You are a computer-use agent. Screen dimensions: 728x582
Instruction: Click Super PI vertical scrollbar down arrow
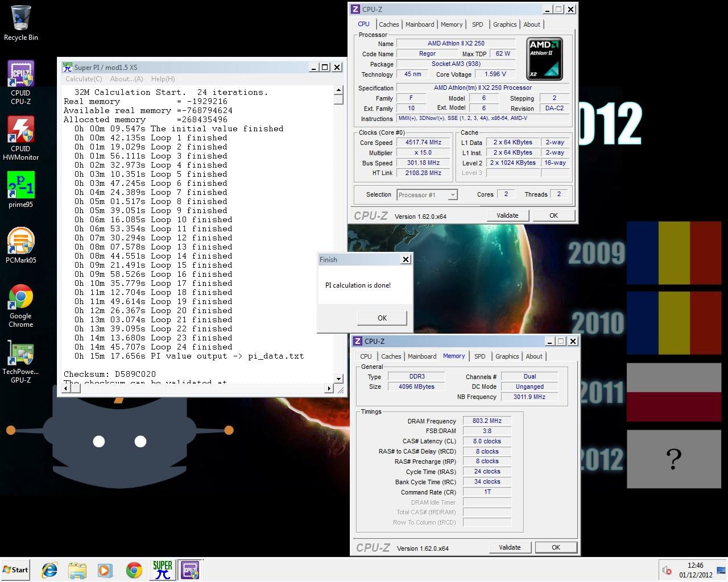(x=338, y=379)
